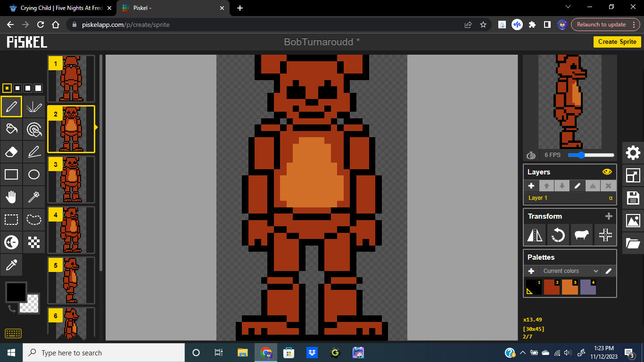
Task: Swap primary and secondary colors arrow
Action: [x=12, y=308]
